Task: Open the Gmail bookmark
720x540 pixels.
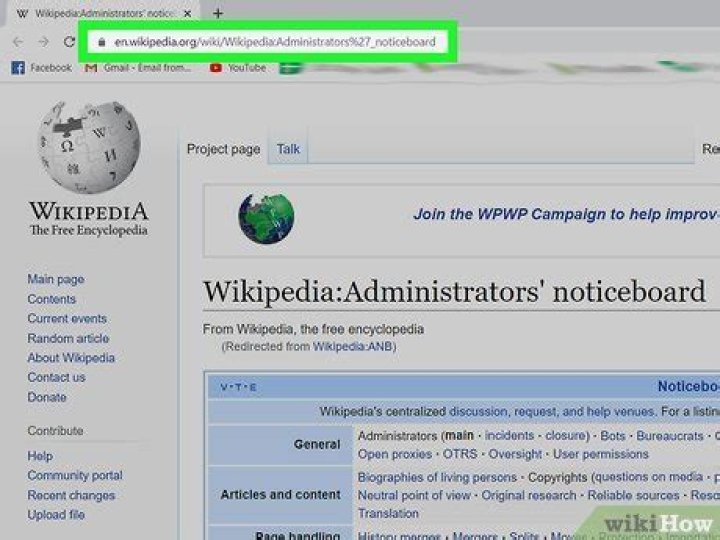Action: 138,68
